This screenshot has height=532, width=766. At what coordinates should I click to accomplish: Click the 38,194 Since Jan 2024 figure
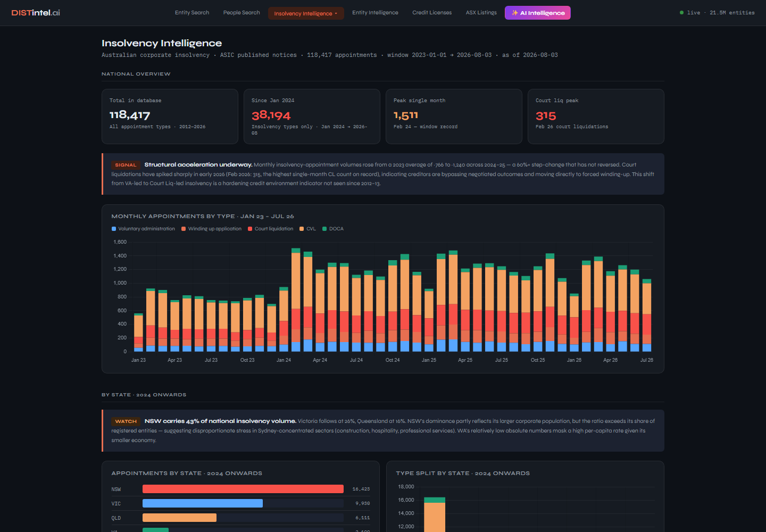(x=271, y=115)
